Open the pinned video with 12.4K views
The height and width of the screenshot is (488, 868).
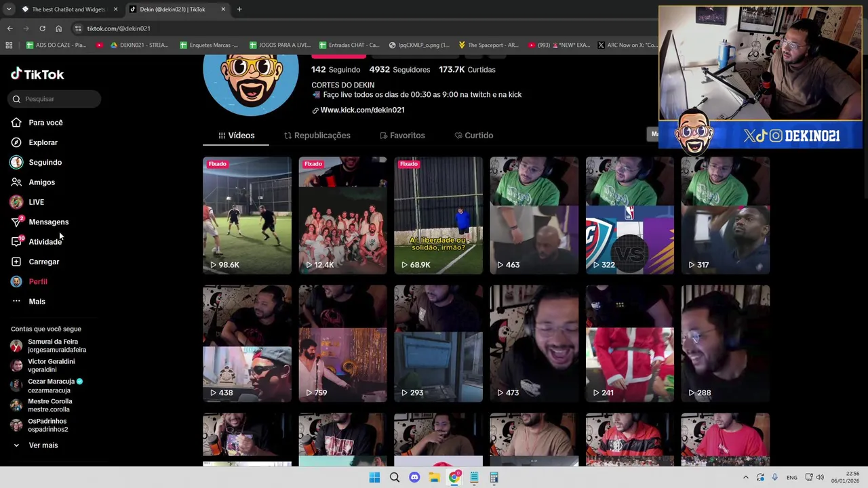tap(342, 216)
